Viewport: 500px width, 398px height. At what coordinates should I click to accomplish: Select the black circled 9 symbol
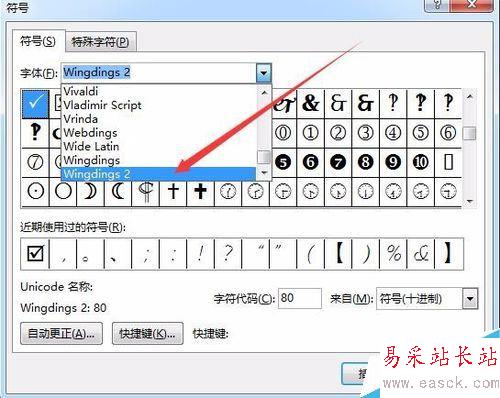(x=393, y=163)
